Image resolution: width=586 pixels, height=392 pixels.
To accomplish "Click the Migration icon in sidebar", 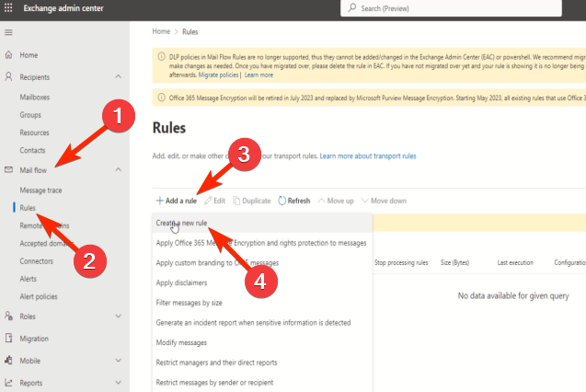I will coord(8,339).
